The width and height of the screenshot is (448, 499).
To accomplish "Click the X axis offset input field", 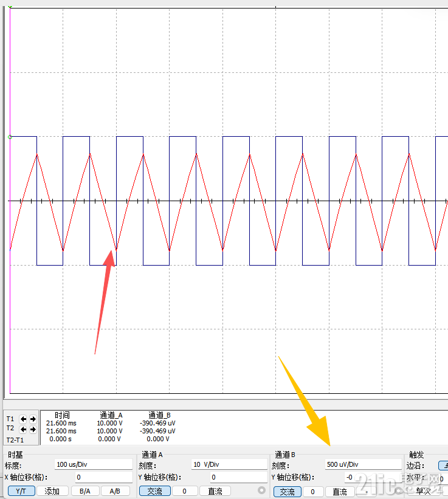I will 103,478.
